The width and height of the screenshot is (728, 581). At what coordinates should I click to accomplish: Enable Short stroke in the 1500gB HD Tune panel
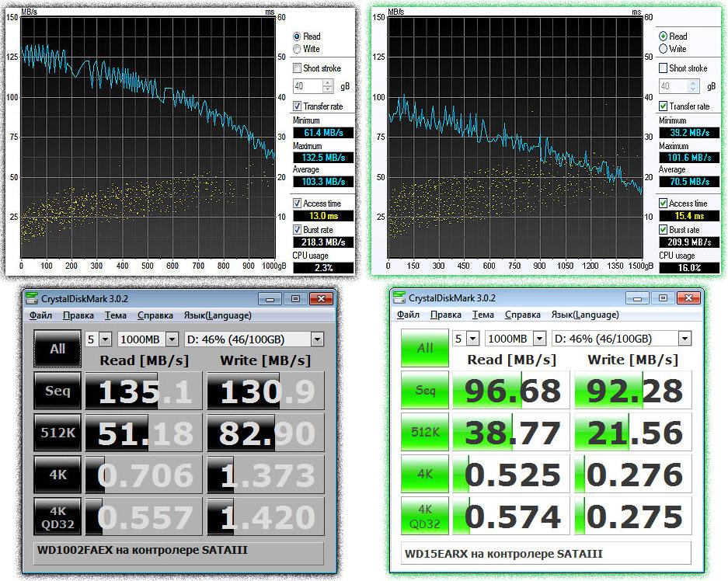tap(664, 68)
